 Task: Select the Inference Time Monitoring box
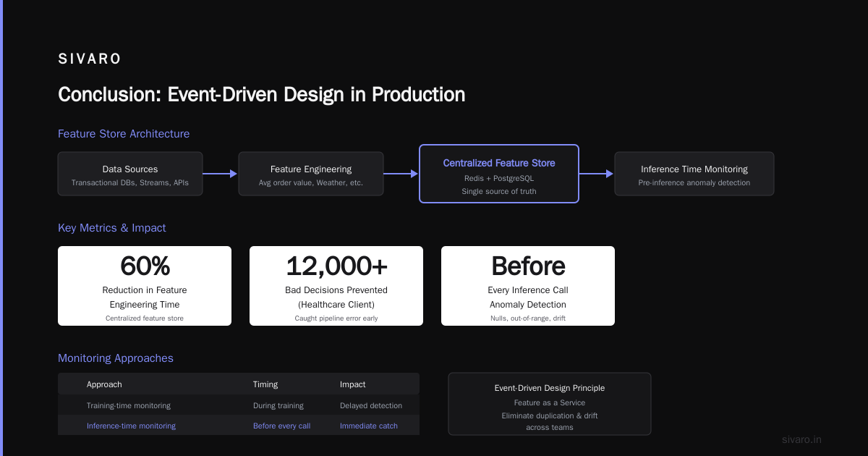pos(694,174)
